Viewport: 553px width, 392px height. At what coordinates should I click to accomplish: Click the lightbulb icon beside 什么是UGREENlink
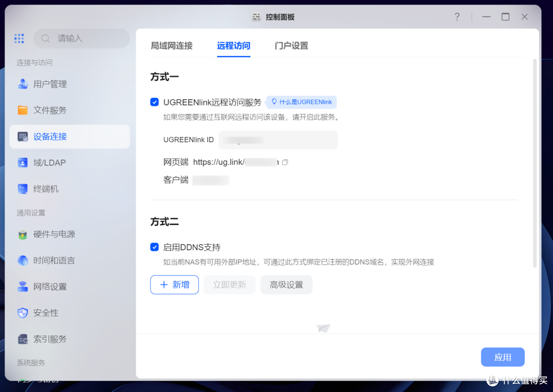[274, 102]
